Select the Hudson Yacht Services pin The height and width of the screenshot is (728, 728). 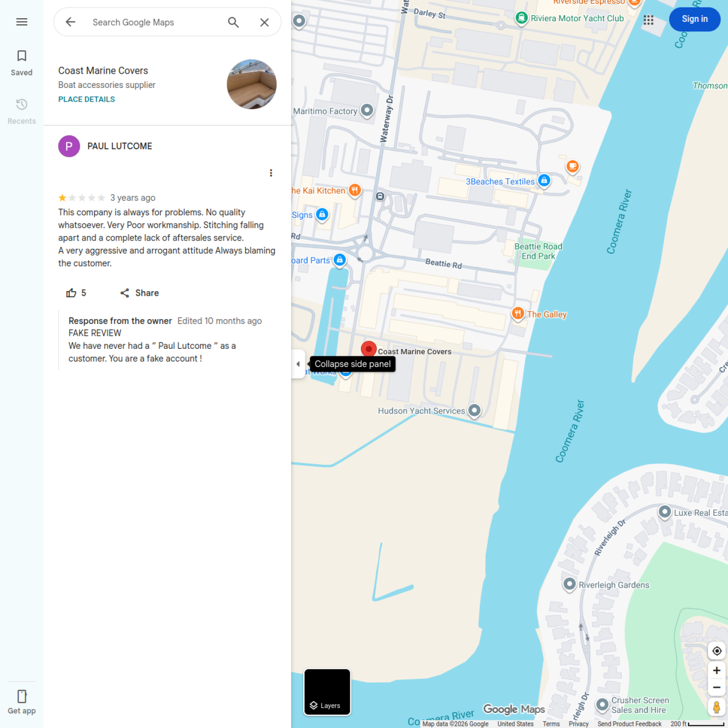(x=474, y=410)
